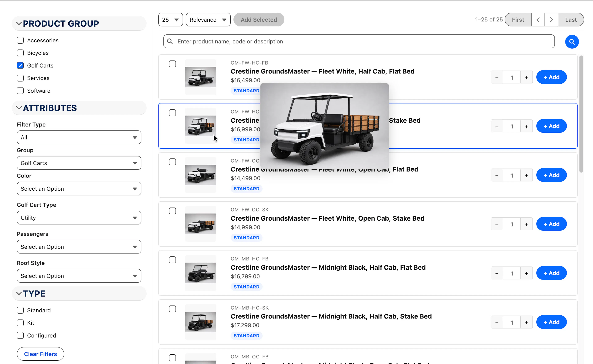Decrease quantity for Fleet White Open Cab Flat Bed
593x364 pixels.
(497, 176)
